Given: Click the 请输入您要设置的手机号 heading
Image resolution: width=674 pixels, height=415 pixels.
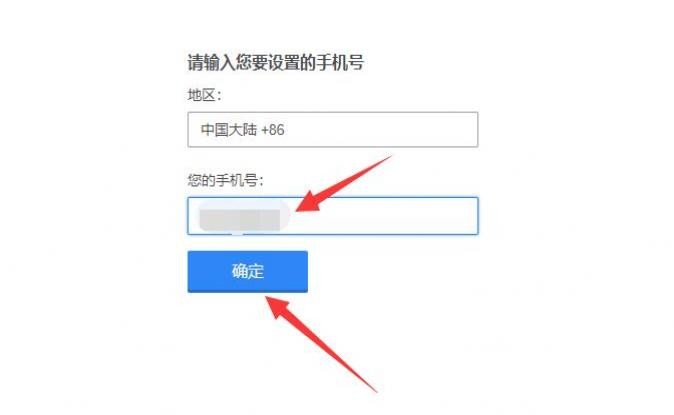Looking at the screenshot, I should click(x=276, y=63).
